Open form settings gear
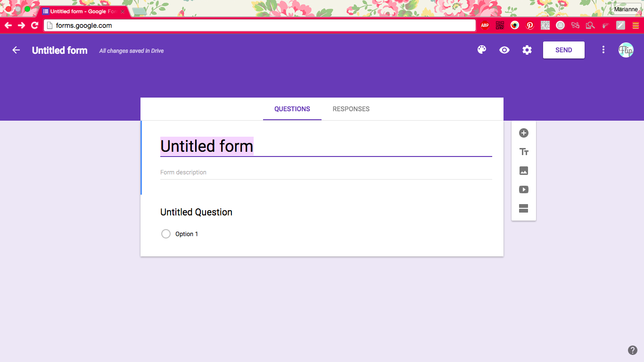The image size is (644, 362). pyautogui.click(x=527, y=50)
